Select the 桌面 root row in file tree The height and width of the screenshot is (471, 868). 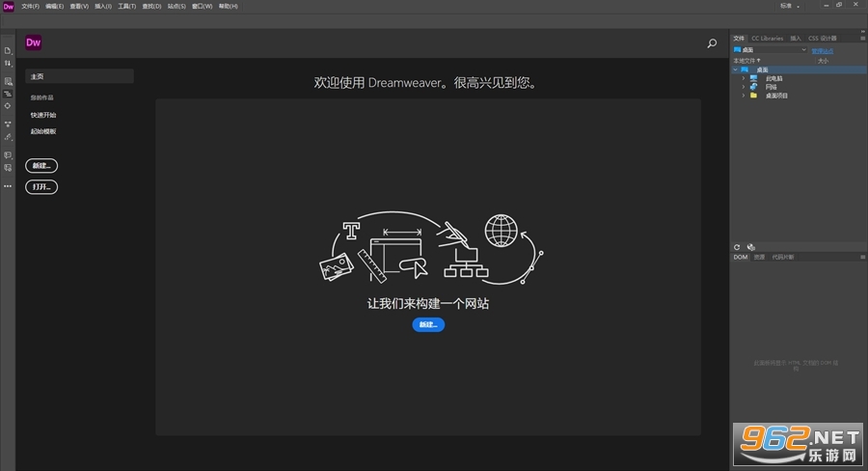799,69
